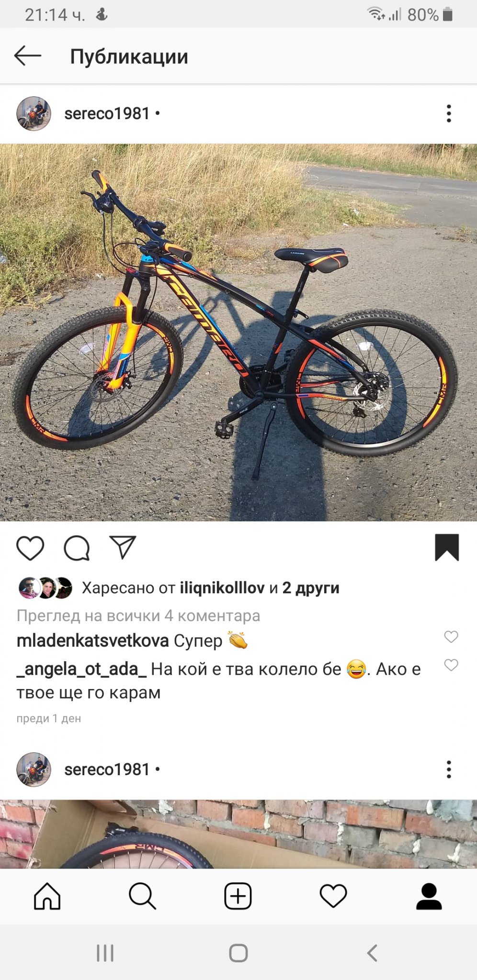The width and height of the screenshot is (477, 980).
Task: Like the _angela_ot_ada_ comment
Action: tap(451, 665)
